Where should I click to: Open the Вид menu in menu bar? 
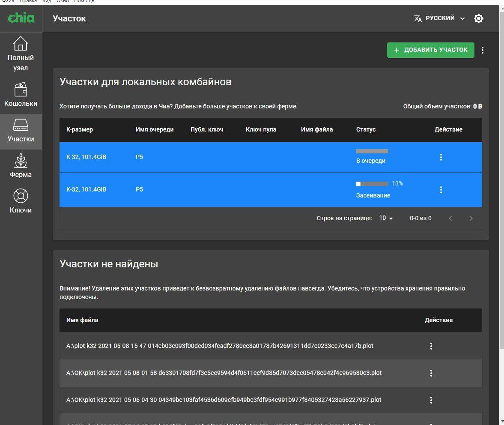[x=47, y=1]
